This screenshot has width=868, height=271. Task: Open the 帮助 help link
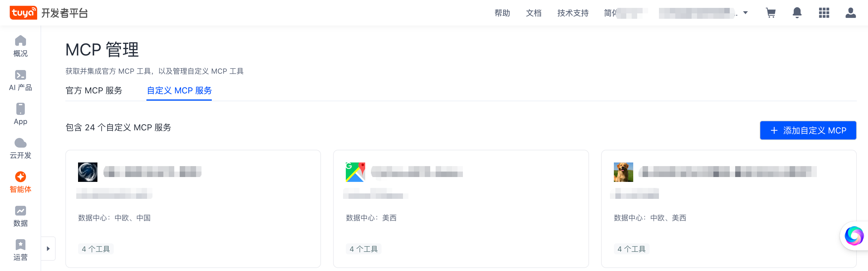click(502, 13)
